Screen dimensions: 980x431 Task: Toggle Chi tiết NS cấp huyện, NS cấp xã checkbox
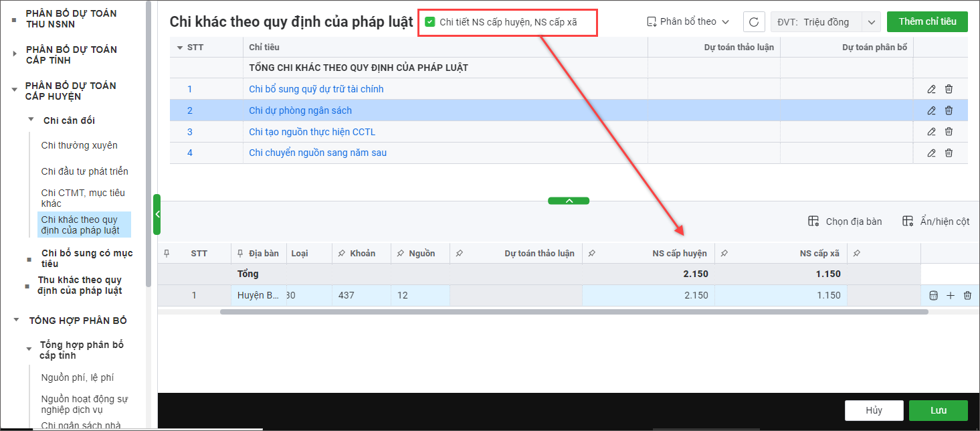point(430,22)
